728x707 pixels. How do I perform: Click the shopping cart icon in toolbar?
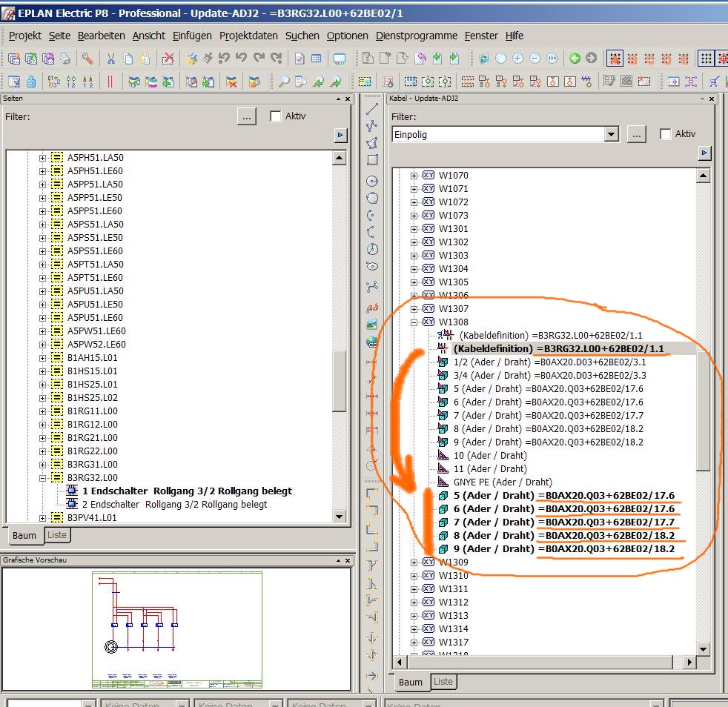pyautogui.click(x=714, y=82)
